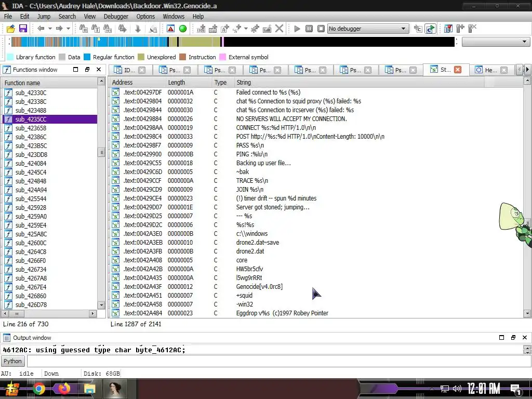Viewport: 532px width, 399px height.
Task: Click the binary search 101 icon
Action: (108, 29)
